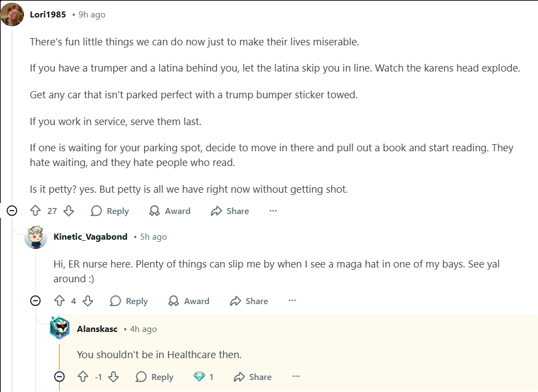Upvote Lori1985's comment
Screen dimensions: 538x392
[x=36, y=211]
